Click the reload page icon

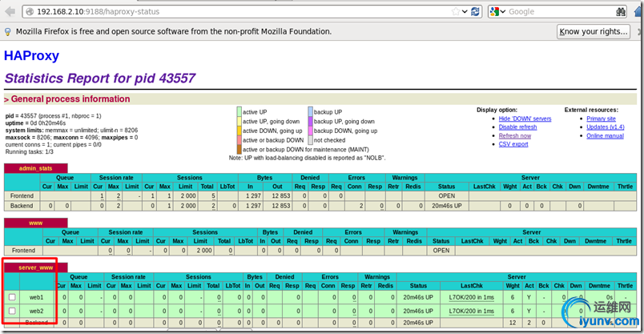click(x=475, y=11)
